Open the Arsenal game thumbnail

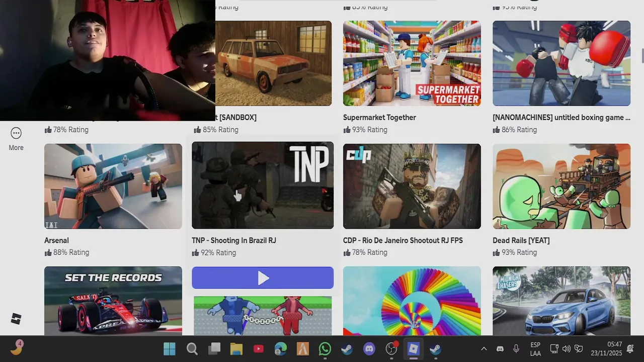[113, 187]
